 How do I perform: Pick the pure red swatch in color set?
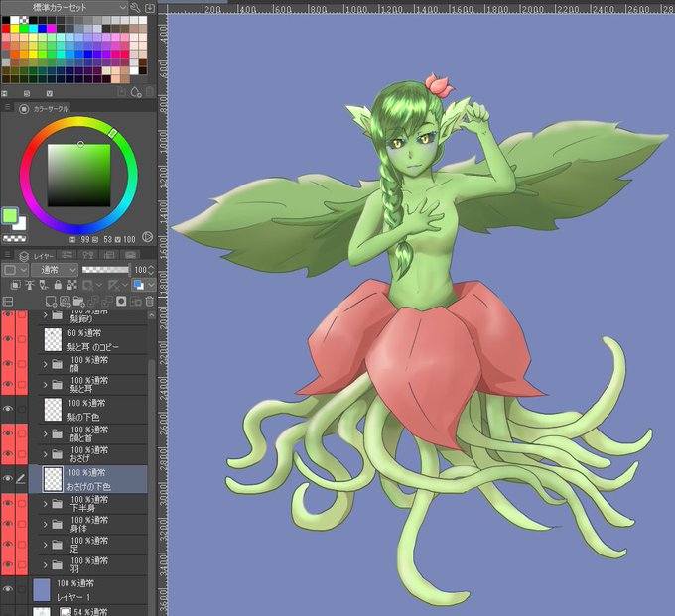[6, 29]
